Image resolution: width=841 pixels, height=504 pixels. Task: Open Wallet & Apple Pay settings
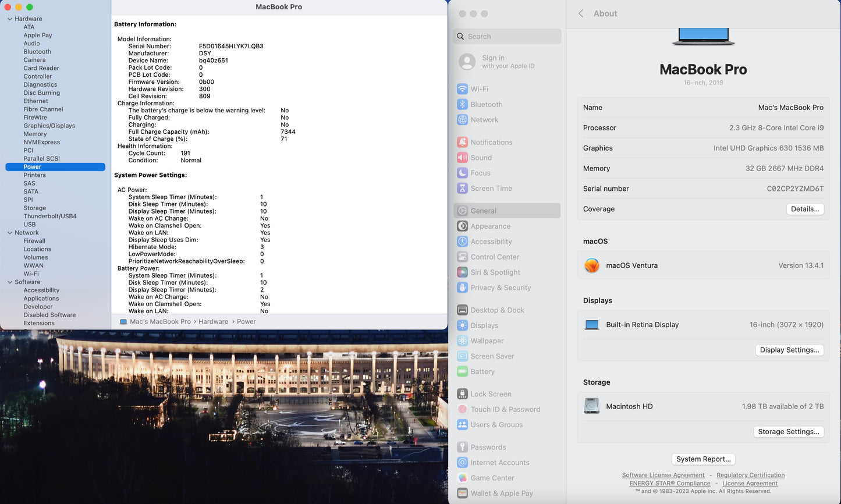tap(500, 493)
